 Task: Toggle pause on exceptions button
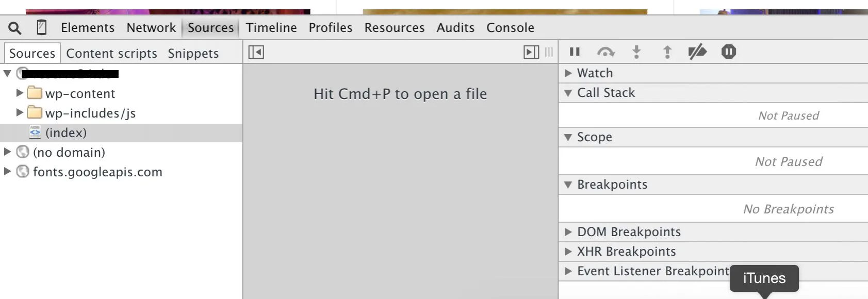(729, 52)
